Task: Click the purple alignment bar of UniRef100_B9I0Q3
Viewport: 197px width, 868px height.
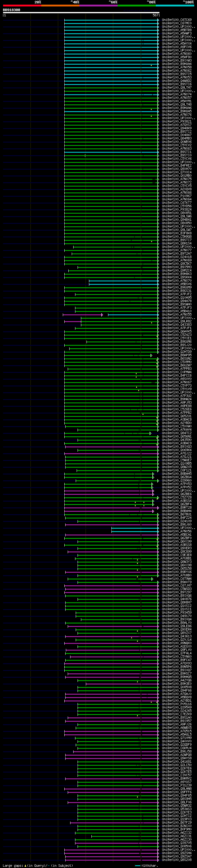Action: pyautogui.click(x=112, y=447)
